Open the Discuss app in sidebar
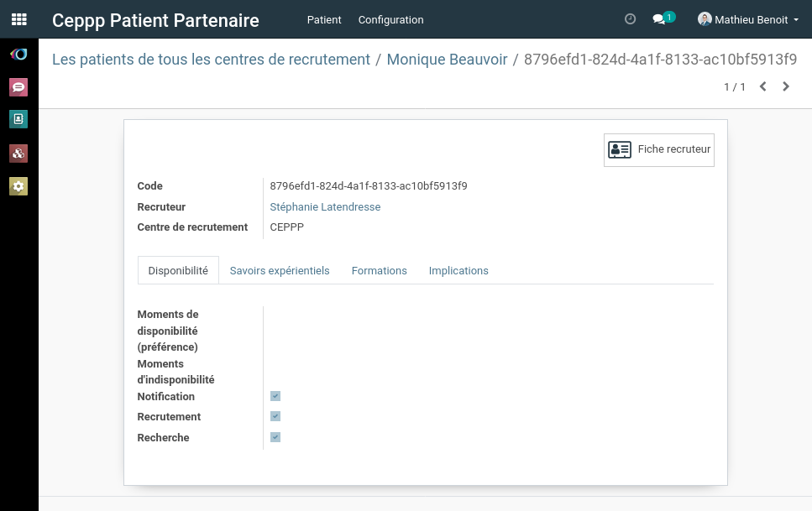The image size is (812, 511). click(x=18, y=86)
